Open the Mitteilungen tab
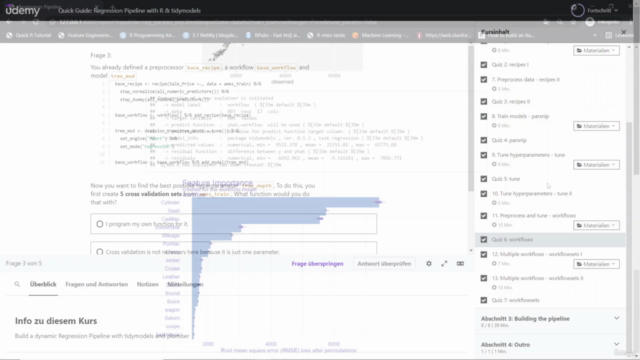640x360 pixels. click(x=185, y=284)
